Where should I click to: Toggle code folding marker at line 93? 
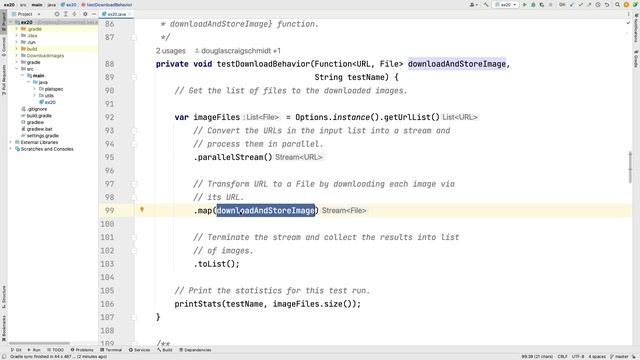pos(134,131)
